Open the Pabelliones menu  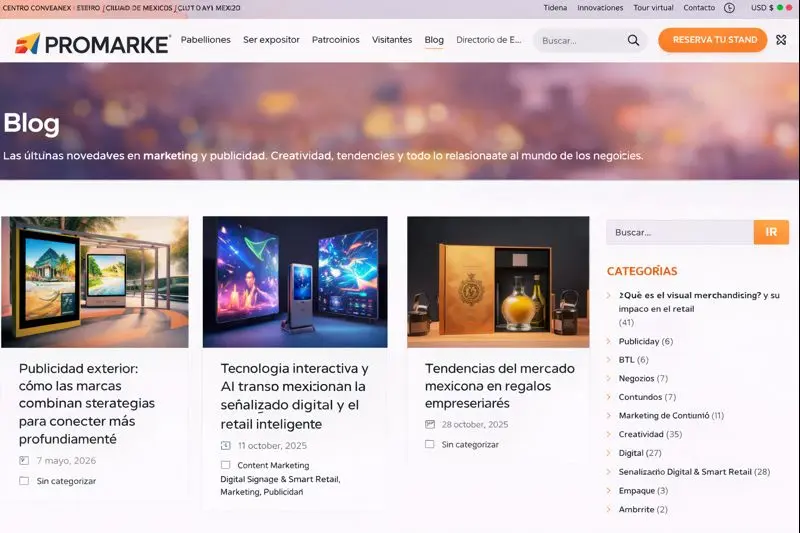(x=206, y=40)
